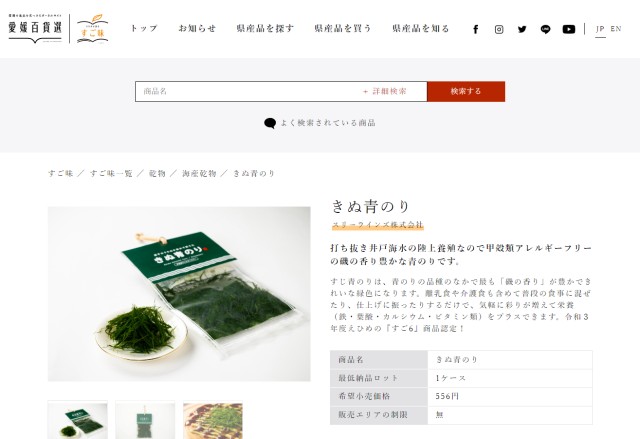The image size is (640, 439).
Task: Open the 県産品を知る menu
Action: 421,29
